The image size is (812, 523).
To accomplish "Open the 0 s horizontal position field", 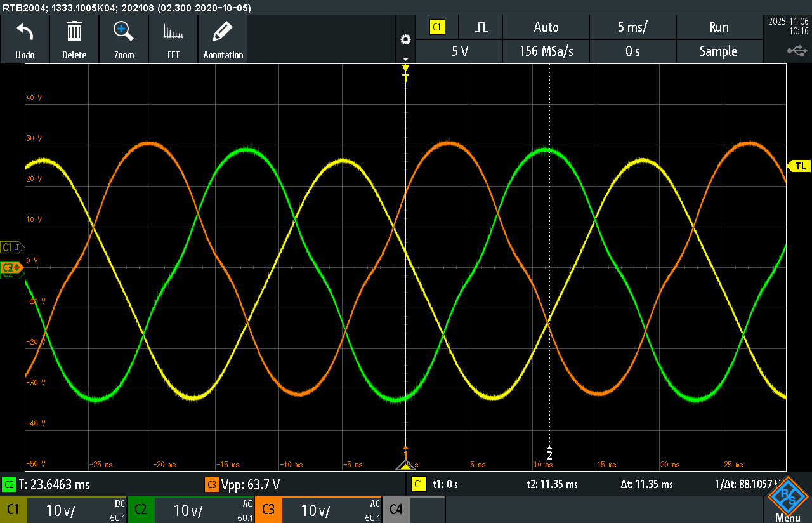I will coord(632,51).
